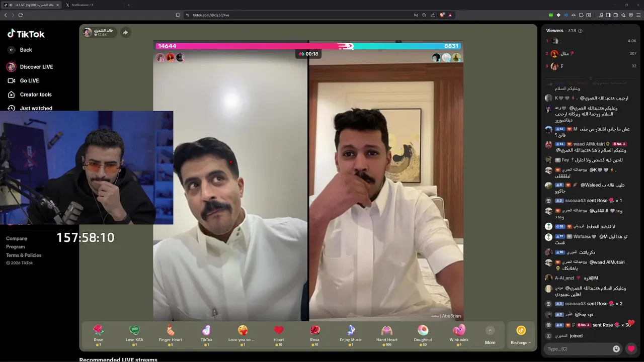Open the streamer's profile avatar at top
Viewport: 644px width, 362px height.
[x=88, y=33]
